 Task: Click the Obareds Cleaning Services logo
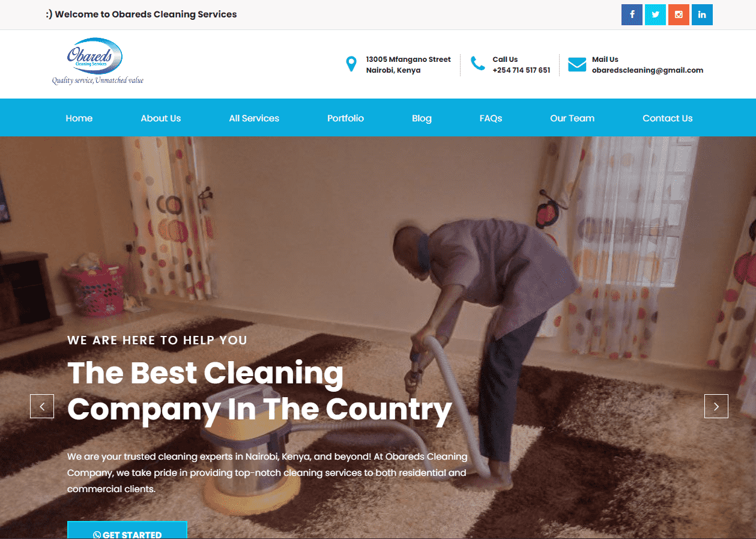(97, 61)
